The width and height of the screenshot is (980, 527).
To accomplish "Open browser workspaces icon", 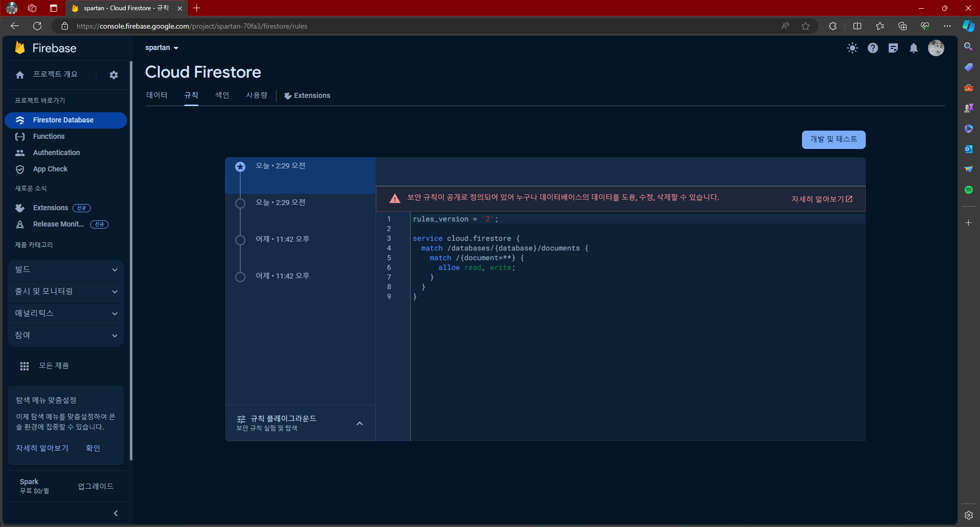I will tap(32, 8).
